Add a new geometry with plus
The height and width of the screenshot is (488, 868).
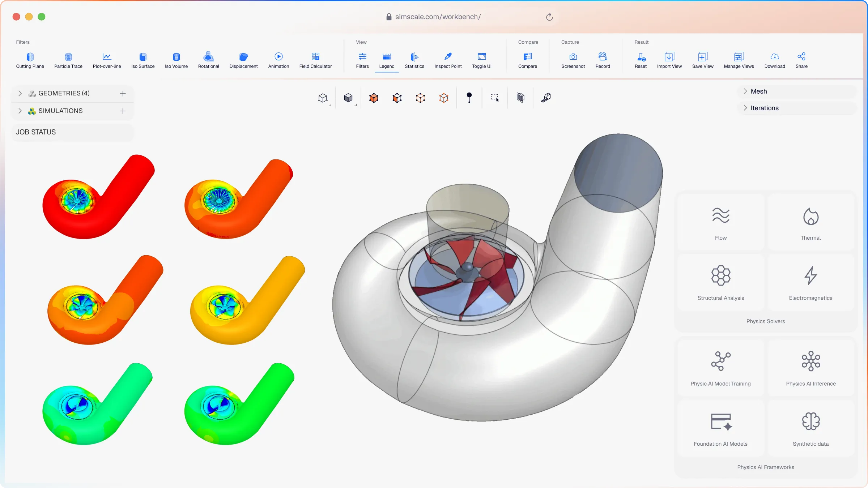(123, 94)
